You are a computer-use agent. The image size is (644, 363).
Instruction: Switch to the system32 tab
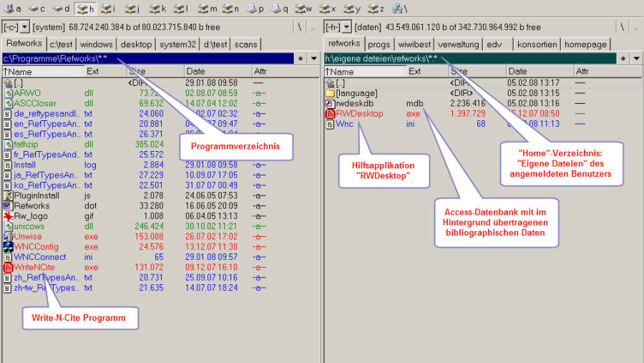177,44
